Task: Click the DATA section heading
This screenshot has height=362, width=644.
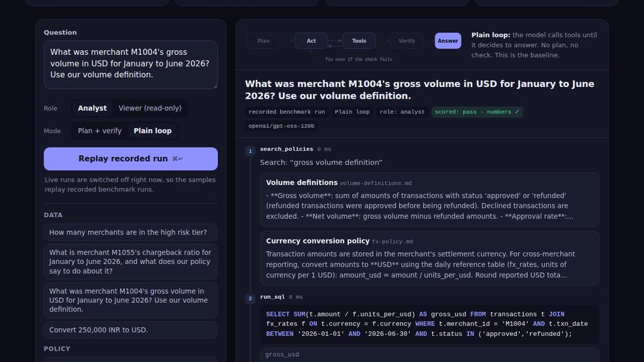Action: click(54, 215)
